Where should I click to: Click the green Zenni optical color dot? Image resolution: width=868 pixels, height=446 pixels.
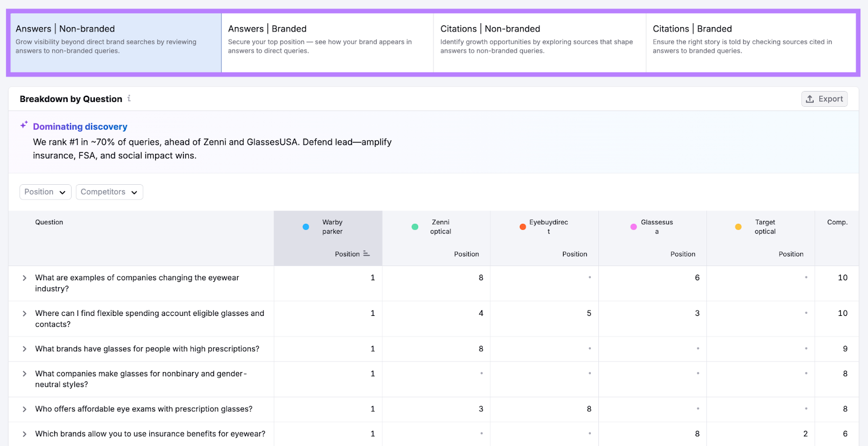pyautogui.click(x=415, y=227)
